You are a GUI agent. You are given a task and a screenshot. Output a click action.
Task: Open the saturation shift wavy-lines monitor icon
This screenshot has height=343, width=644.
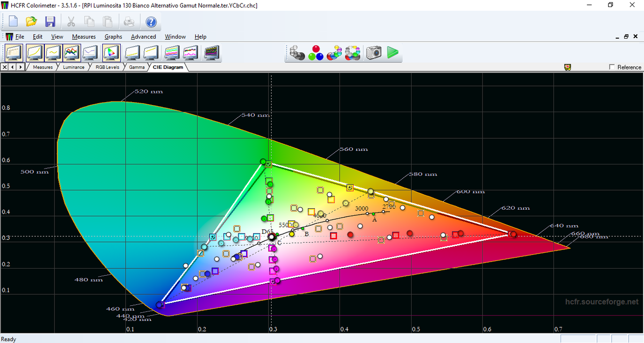191,52
